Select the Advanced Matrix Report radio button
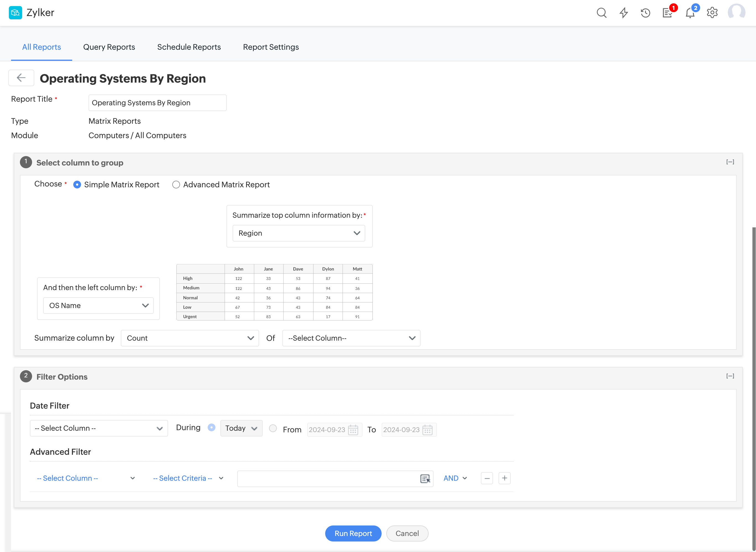 click(176, 185)
